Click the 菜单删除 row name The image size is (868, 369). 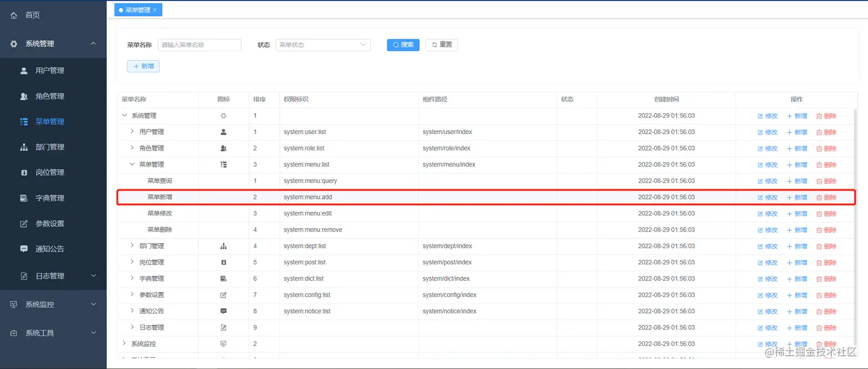(160, 230)
